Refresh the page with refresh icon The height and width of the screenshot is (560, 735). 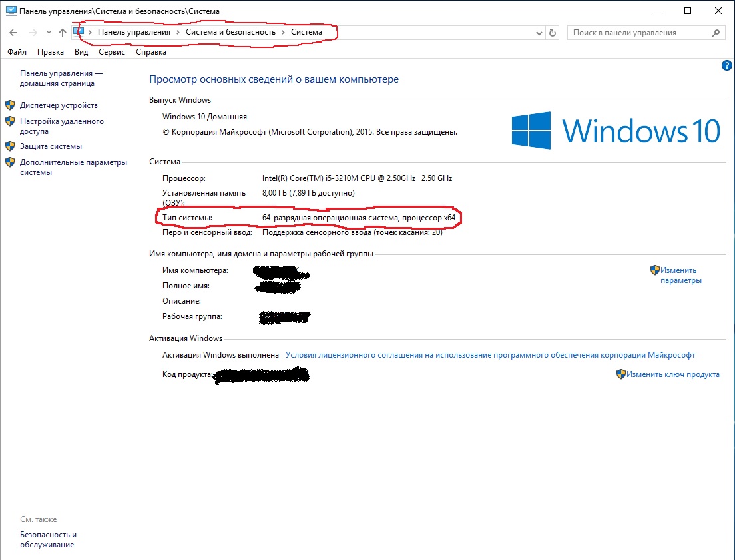point(553,33)
